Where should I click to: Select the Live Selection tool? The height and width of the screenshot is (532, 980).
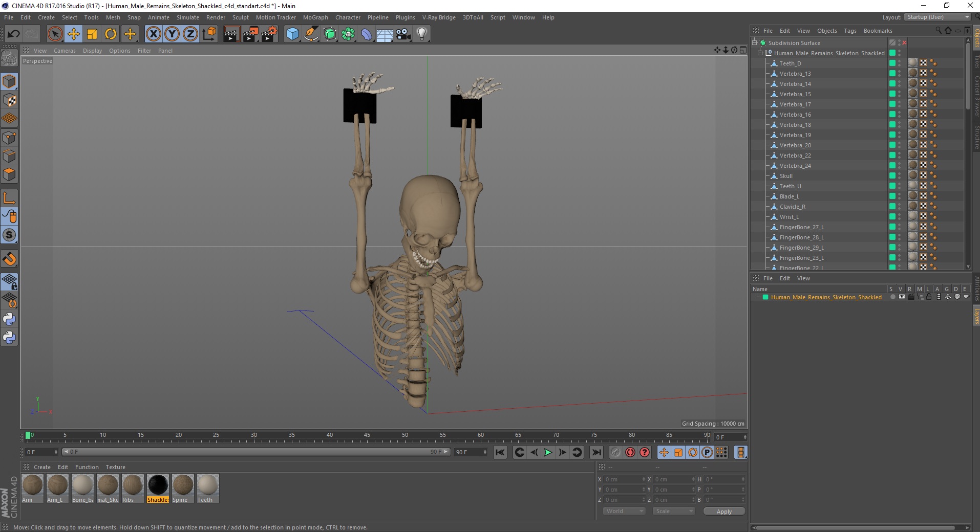coord(55,34)
